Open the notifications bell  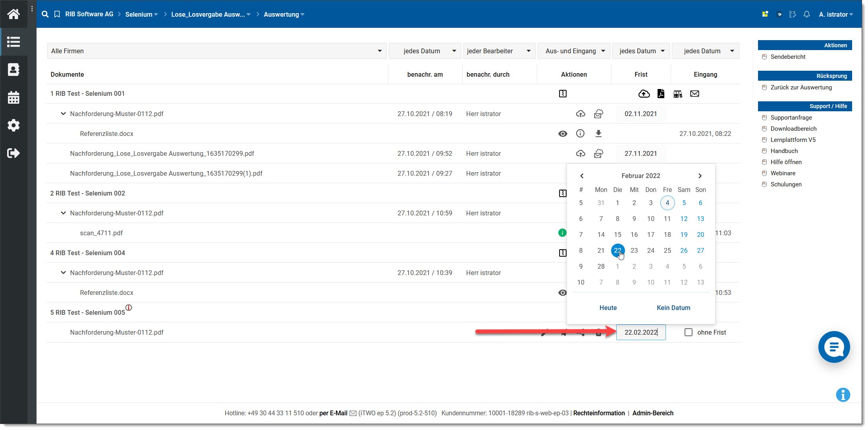tap(806, 14)
